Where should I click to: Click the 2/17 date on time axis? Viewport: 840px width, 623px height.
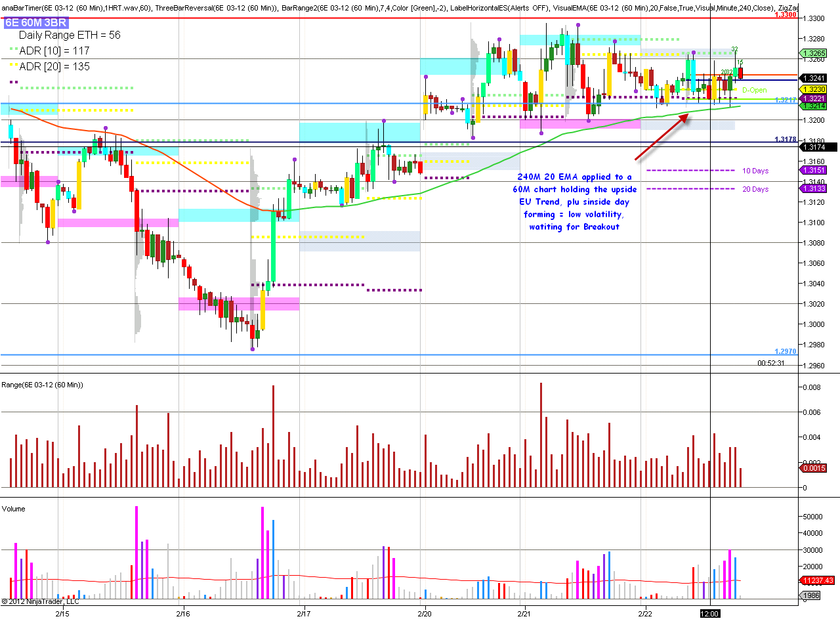point(303,614)
